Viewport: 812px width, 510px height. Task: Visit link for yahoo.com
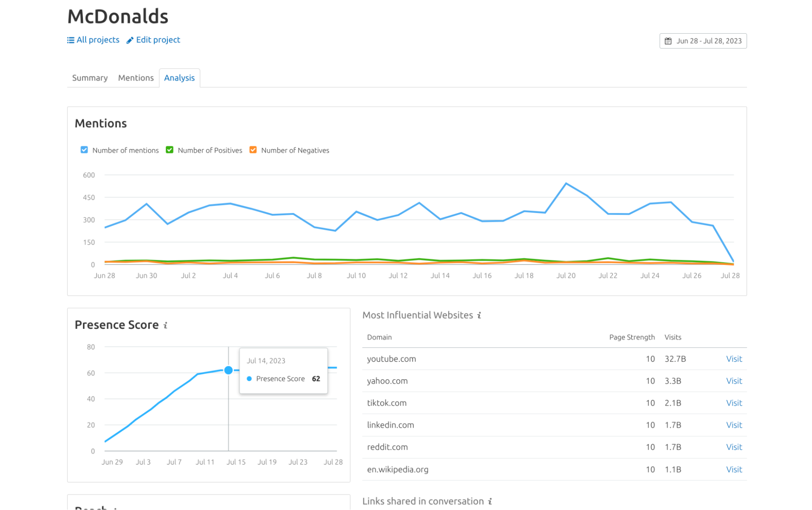(734, 381)
